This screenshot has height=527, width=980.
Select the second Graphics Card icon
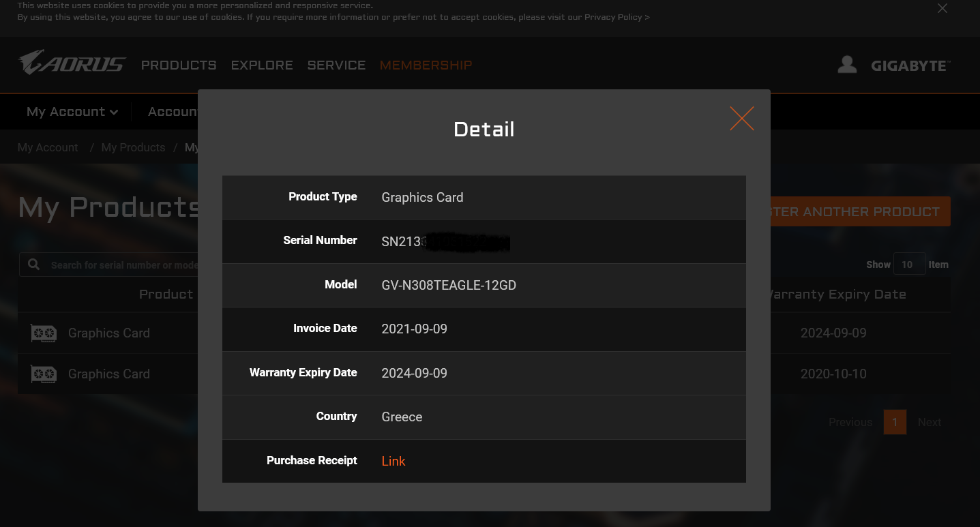pyautogui.click(x=44, y=374)
